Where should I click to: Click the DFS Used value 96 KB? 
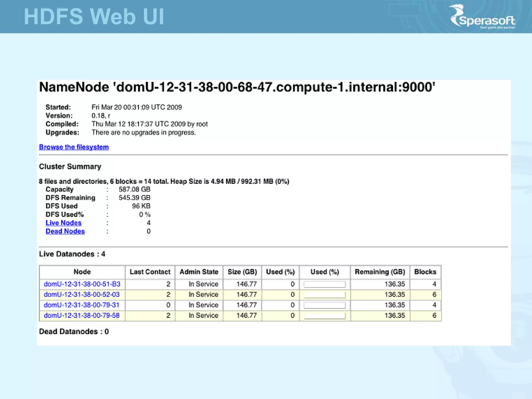(x=141, y=206)
